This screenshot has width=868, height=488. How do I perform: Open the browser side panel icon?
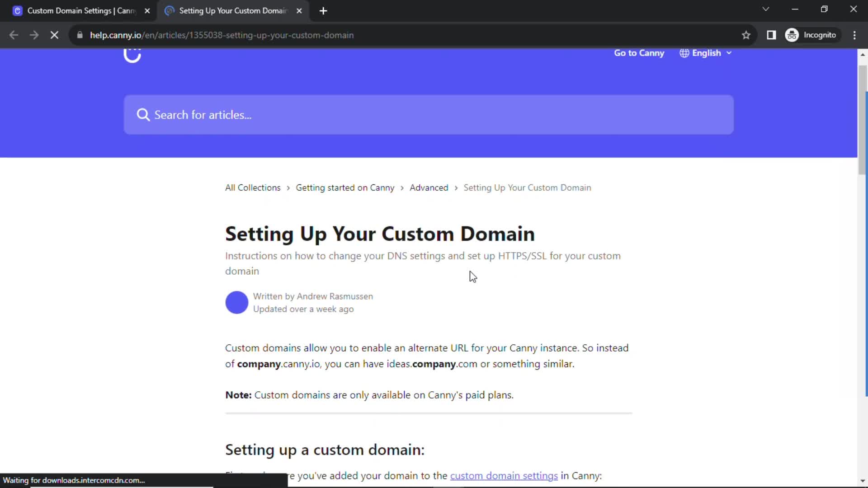771,35
